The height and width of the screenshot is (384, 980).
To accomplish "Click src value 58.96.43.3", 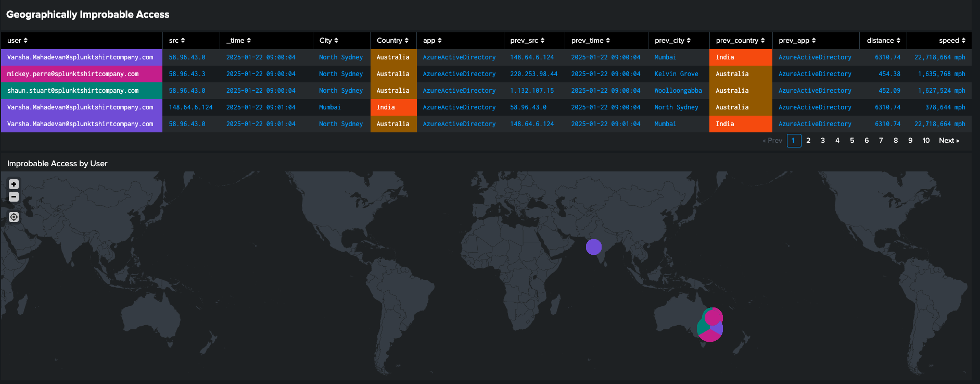I will pyautogui.click(x=187, y=74).
